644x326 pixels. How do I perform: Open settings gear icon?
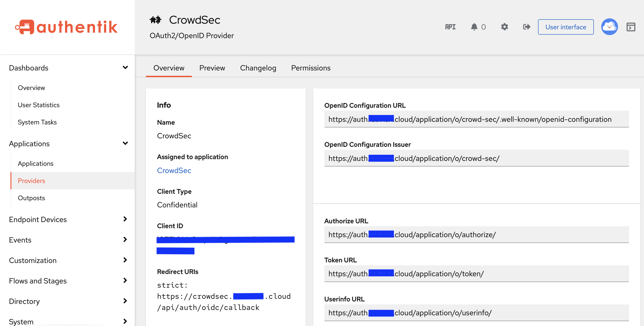point(505,27)
